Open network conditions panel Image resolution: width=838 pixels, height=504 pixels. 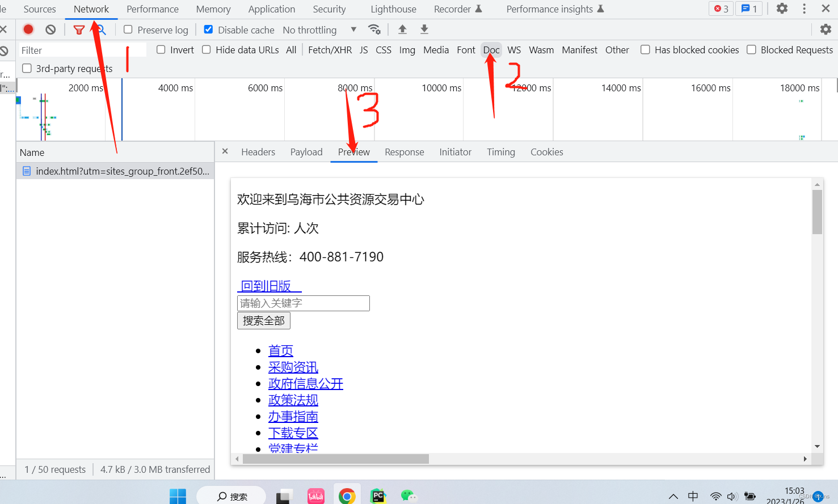point(374,29)
